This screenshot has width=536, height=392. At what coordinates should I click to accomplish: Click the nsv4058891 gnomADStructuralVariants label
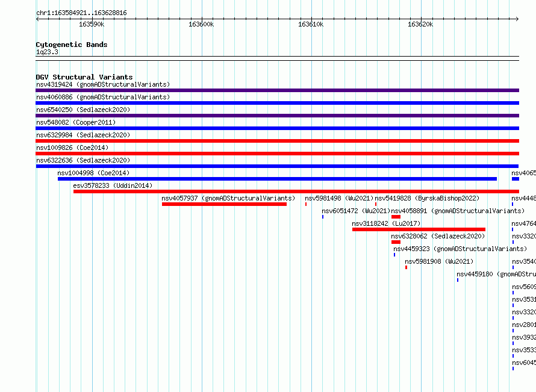(458, 211)
